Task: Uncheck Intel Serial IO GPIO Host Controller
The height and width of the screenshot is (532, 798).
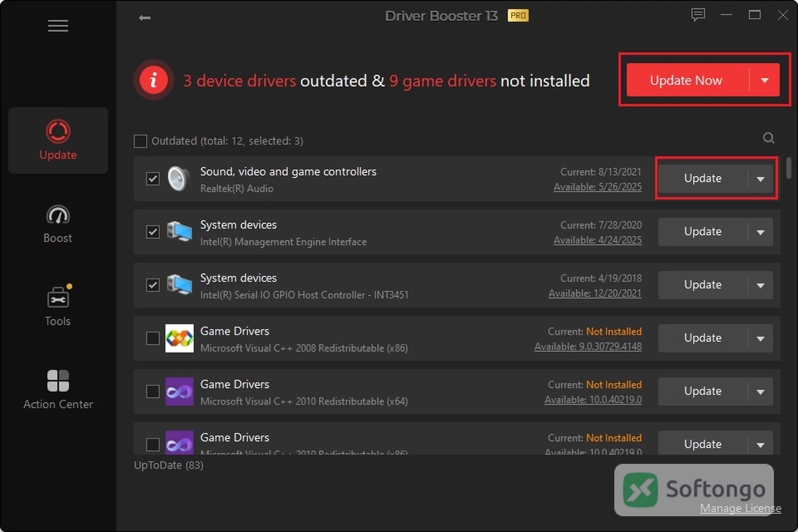Action: click(153, 285)
